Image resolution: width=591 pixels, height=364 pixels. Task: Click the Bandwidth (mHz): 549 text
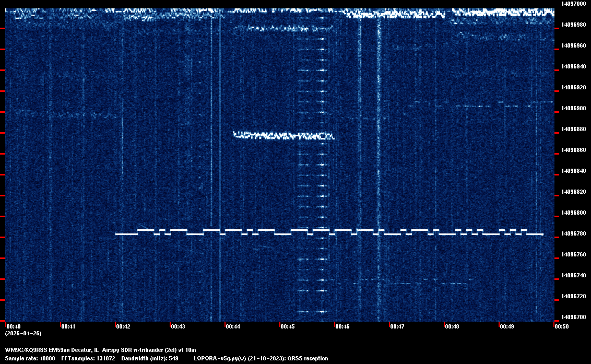[150, 358]
